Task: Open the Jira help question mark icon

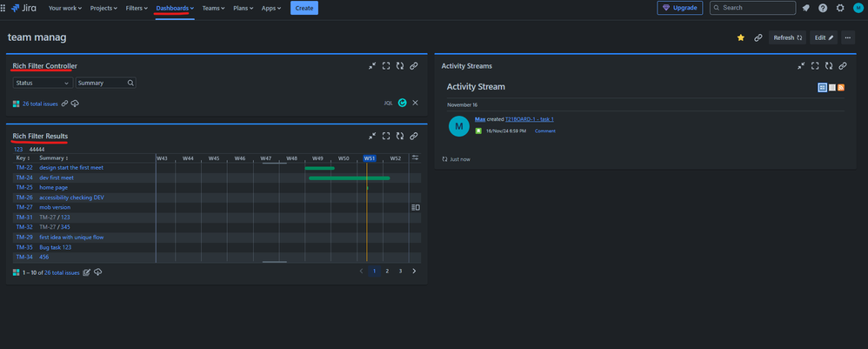Action: 823,8
